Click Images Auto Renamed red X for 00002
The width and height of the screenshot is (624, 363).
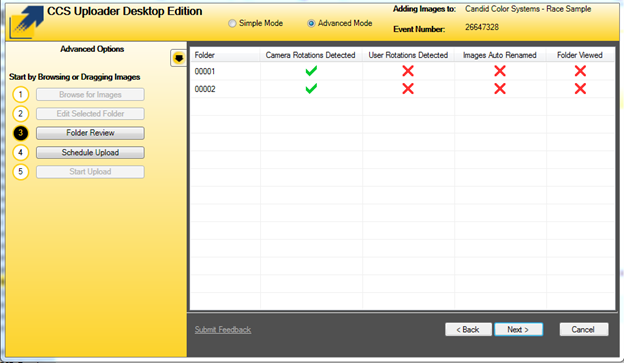[500, 89]
